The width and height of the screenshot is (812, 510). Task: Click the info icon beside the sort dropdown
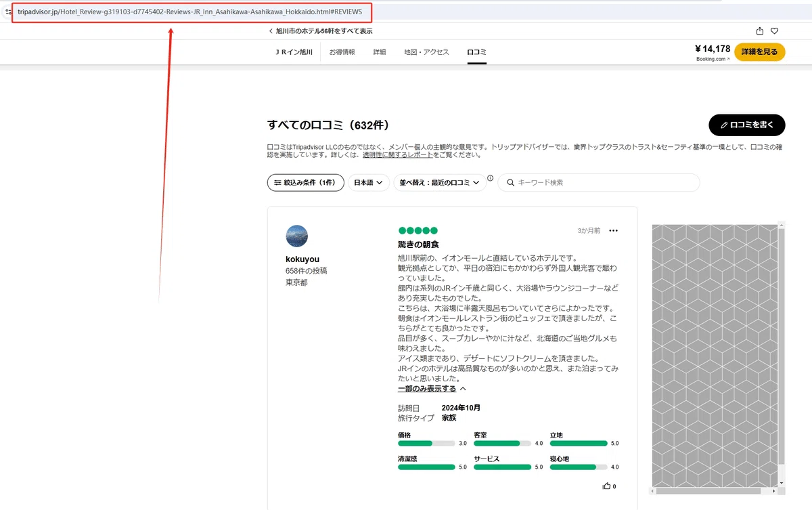[490, 178]
